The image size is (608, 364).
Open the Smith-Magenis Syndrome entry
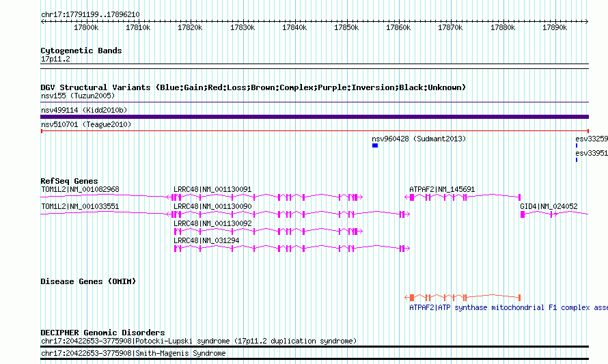pos(133,354)
